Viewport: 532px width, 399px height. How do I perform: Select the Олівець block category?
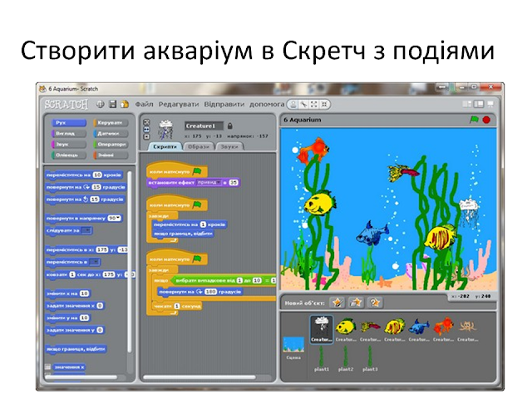pos(69,155)
